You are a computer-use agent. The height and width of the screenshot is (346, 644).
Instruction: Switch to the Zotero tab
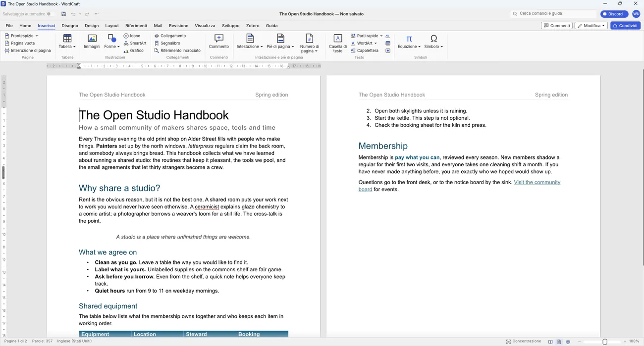click(253, 26)
